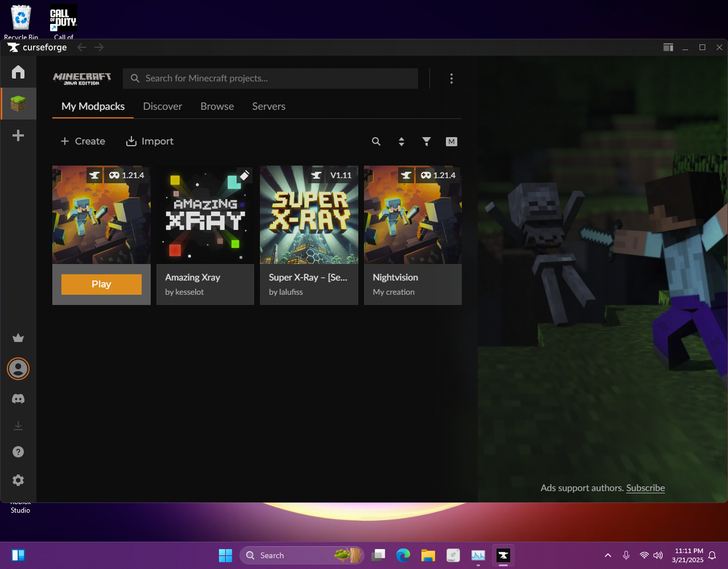Click the My creation label
Screen dimensions: 728x569
point(394,292)
